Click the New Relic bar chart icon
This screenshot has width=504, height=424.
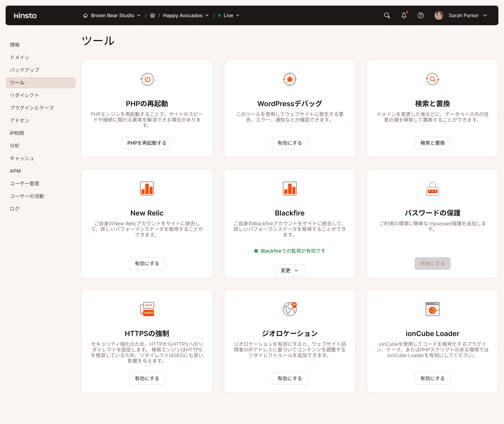pyautogui.click(x=147, y=189)
